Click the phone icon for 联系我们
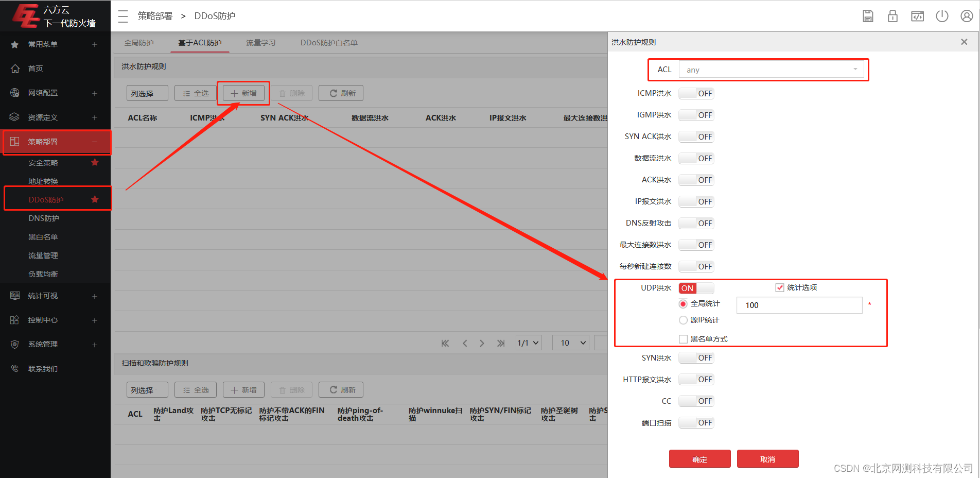 click(x=15, y=369)
